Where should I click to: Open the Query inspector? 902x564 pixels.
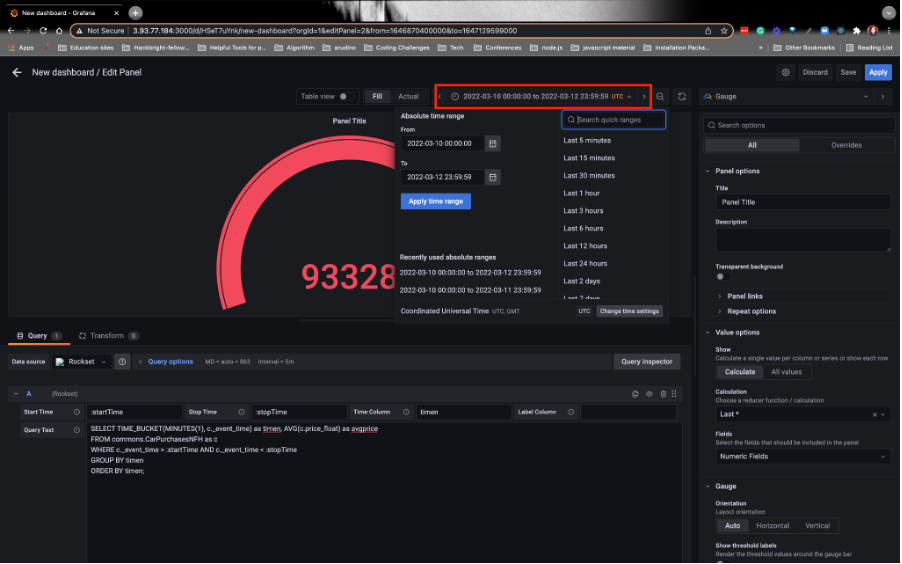(x=647, y=362)
